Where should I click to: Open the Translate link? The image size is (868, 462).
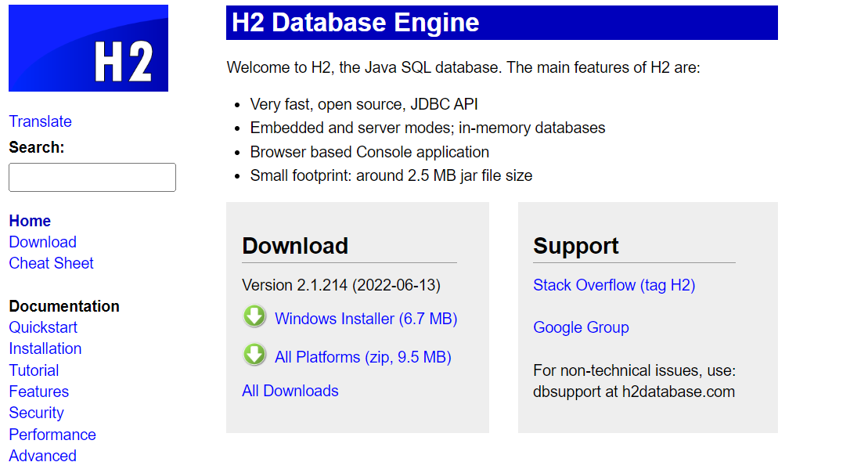[41, 121]
